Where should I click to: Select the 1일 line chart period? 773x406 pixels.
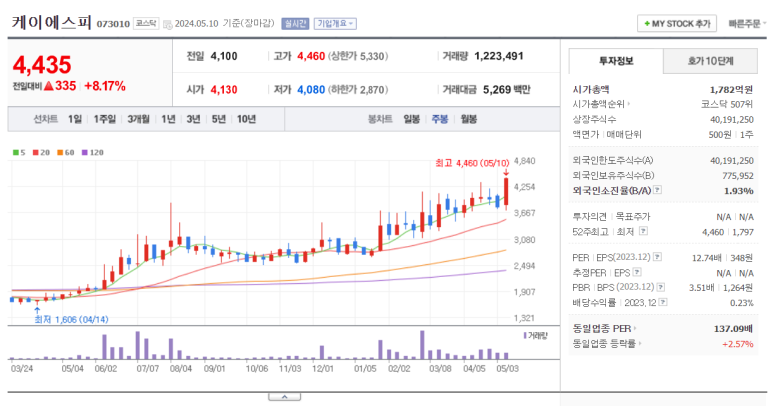(75, 119)
